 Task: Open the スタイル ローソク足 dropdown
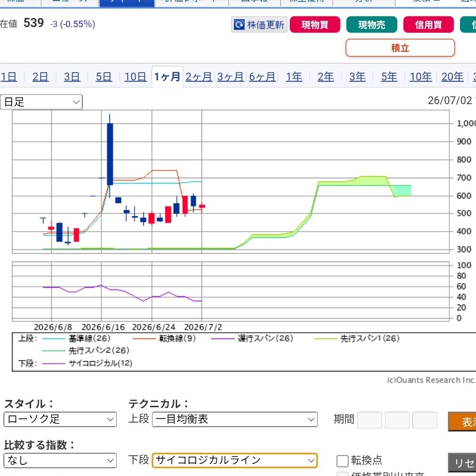tap(60, 419)
